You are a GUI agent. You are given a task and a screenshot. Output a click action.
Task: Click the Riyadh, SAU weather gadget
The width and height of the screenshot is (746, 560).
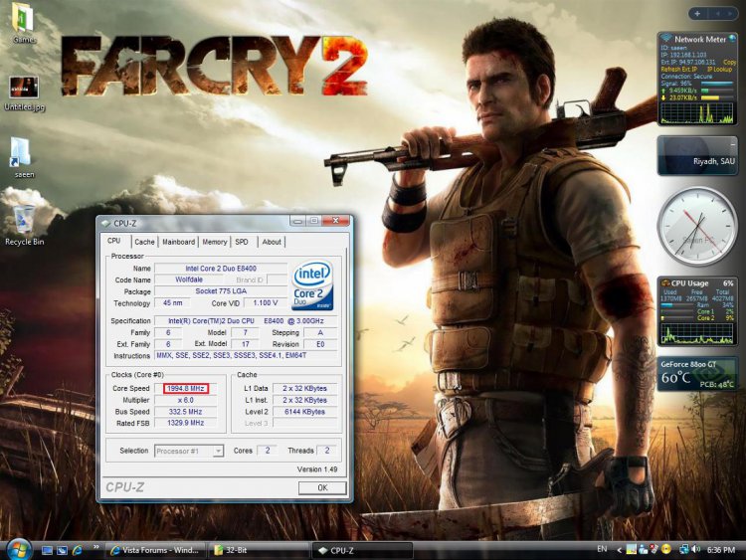point(697,155)
